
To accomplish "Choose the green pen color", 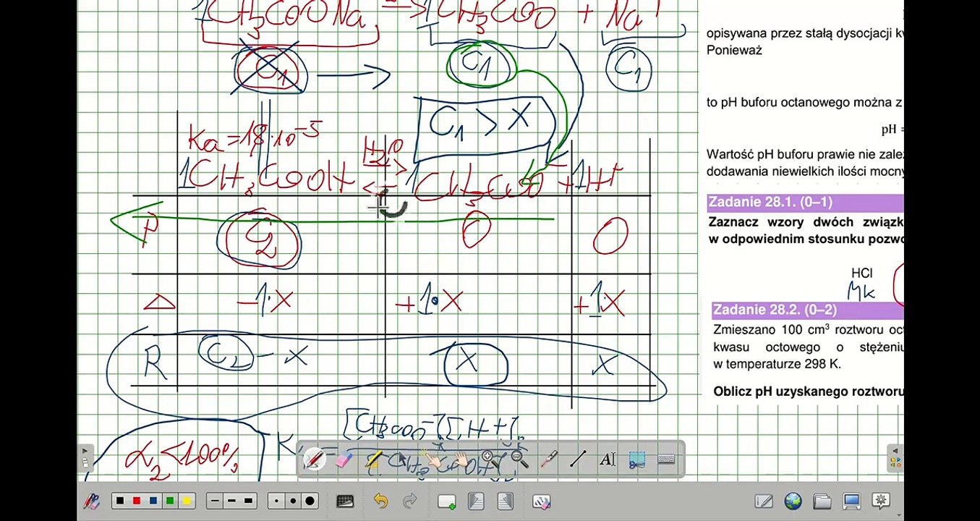I will pos(169,501).
